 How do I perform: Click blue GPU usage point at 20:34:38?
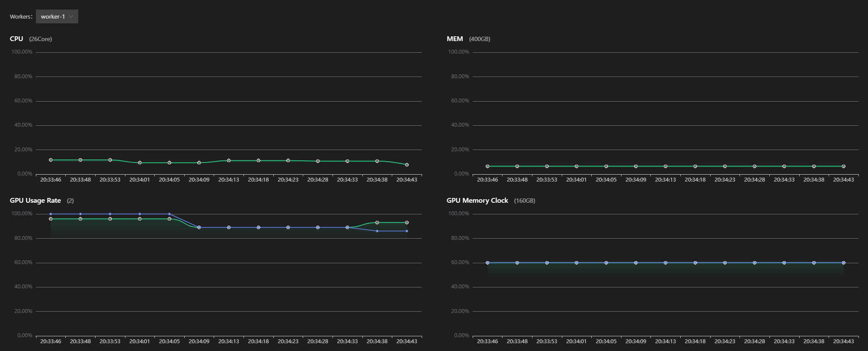[377, 231]
